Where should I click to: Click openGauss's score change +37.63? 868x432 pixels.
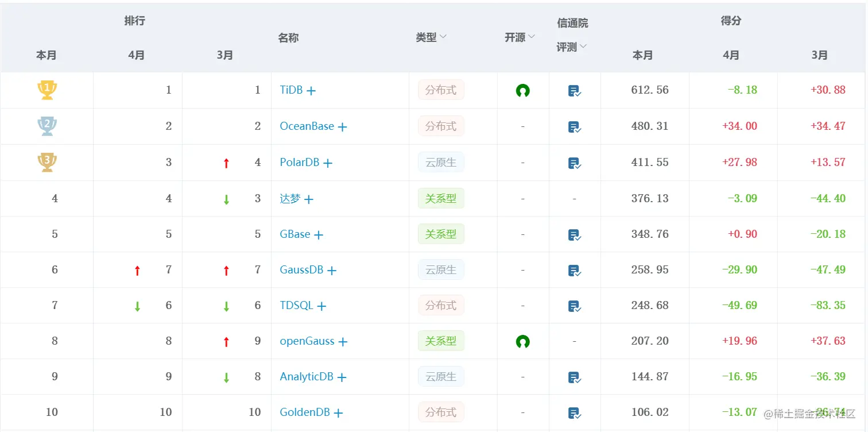[x=828, y=341]
